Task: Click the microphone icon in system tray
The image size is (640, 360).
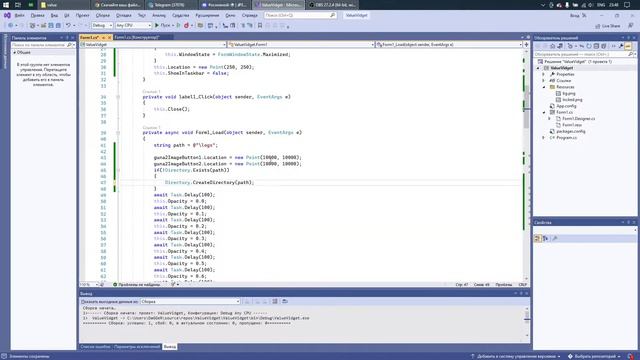Action: 567,4
